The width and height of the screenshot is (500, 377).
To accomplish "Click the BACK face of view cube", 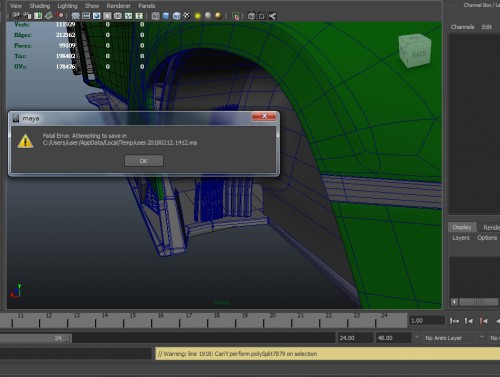I will click(419, 54).
